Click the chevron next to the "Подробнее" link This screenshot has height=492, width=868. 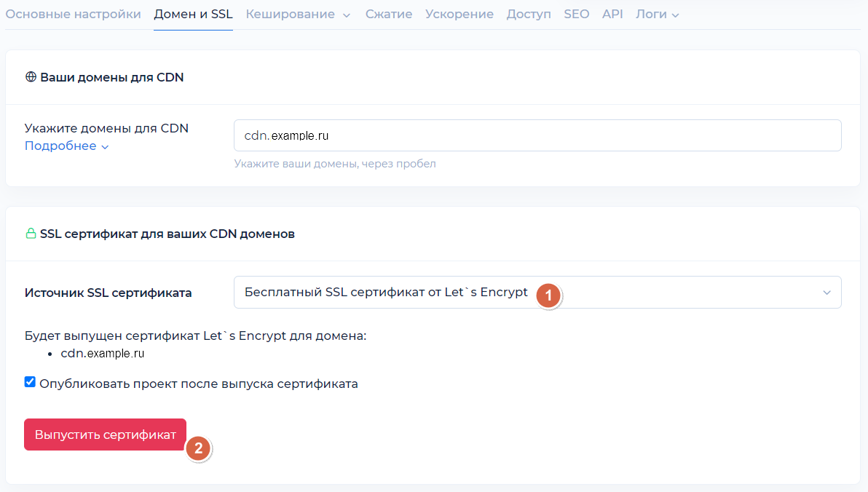[x=103, y=146]
